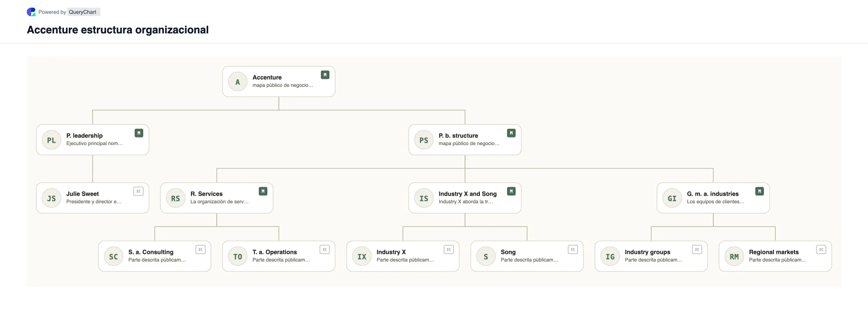Click the PS avatar circle
This screenshot has width=868, height=314.
424,140
